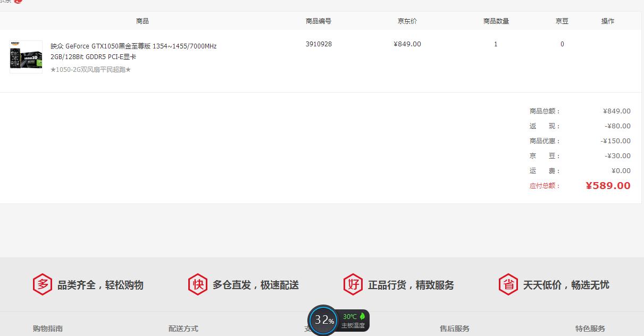The width and height of the screenshot is (644, 336).
Task: Click the 京东价 column header
Action: click(x=407, y=21)
